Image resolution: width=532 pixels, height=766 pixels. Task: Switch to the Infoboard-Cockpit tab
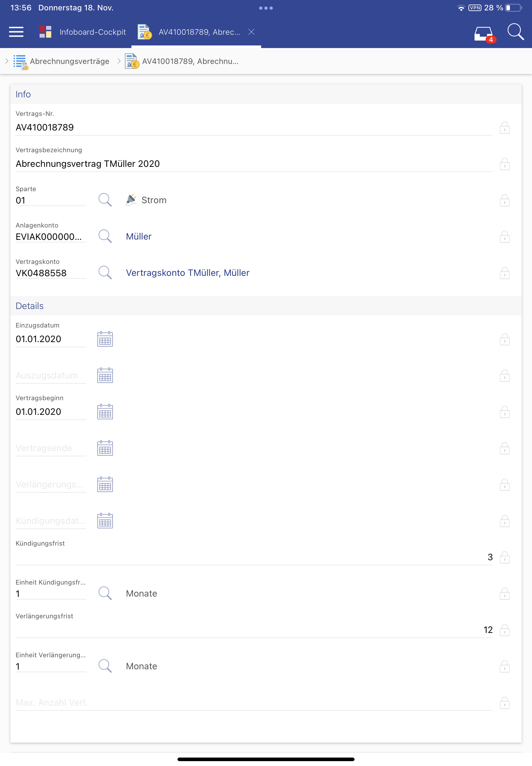(x=82, y=32)
